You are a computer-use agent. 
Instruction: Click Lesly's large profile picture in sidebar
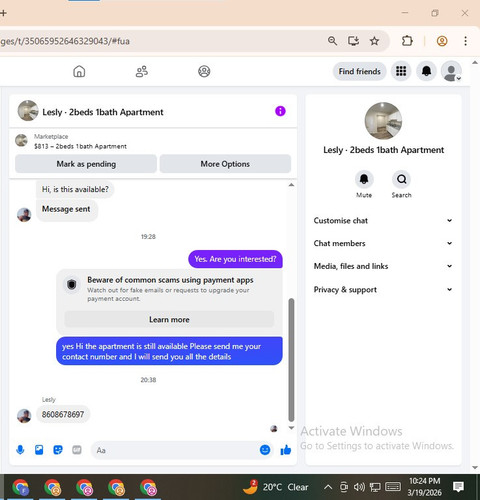click(x=383, y=121)
